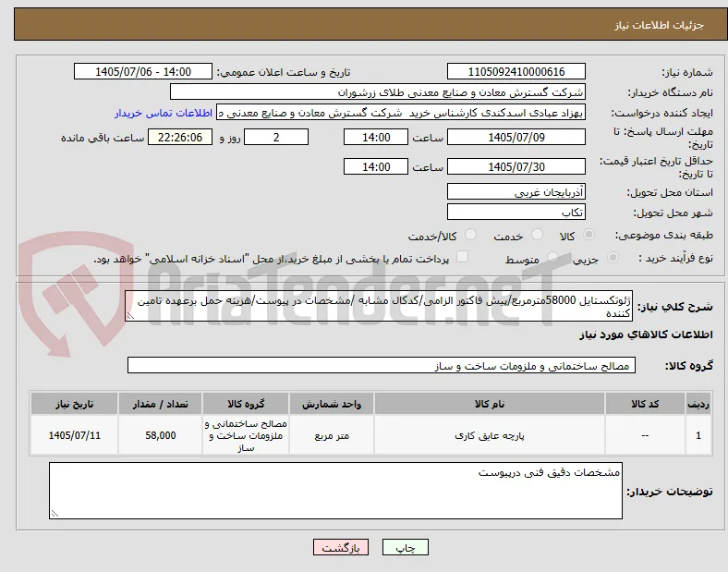Click the واحد شمارش column header
The height and width of the screenshot is (572, 728).
tap(332, 404)
